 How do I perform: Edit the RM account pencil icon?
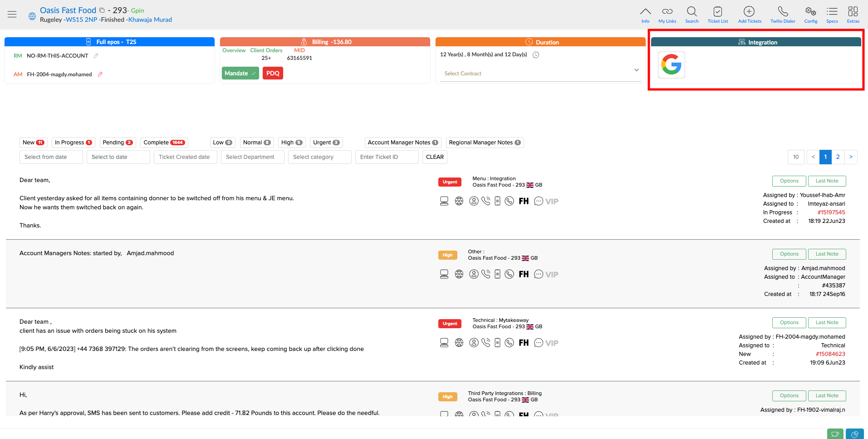(x=96, y=55)
